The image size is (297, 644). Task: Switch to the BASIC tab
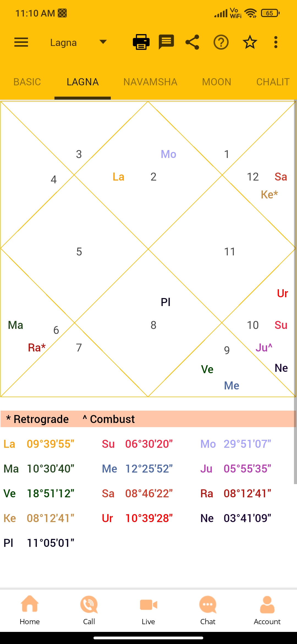(x=27, y=82)
